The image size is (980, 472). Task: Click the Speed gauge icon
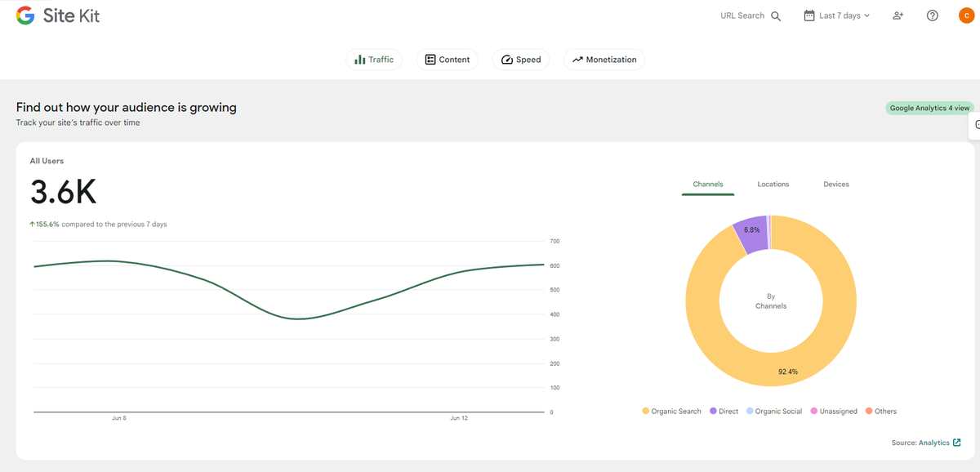coord(506,60)
